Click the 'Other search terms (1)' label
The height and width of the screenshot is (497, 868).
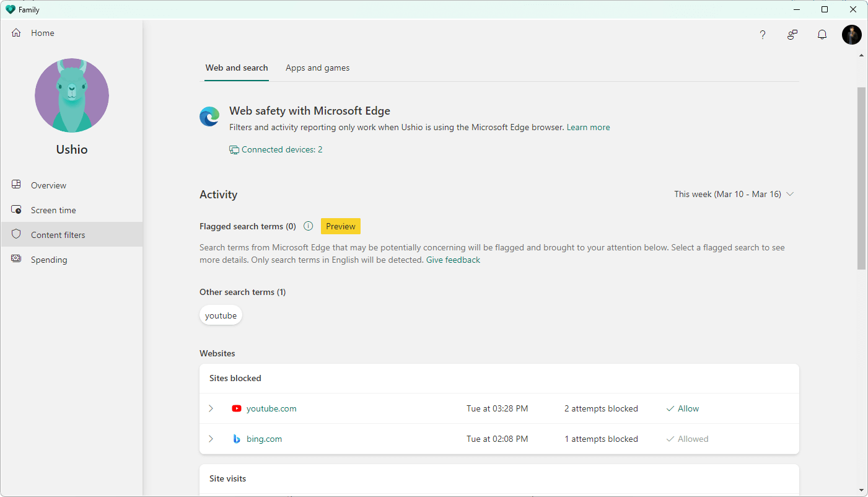tap(243, 292)
